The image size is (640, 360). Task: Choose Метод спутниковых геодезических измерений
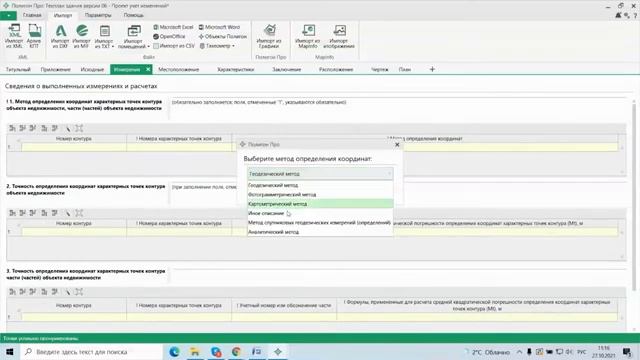pos(320,222)
